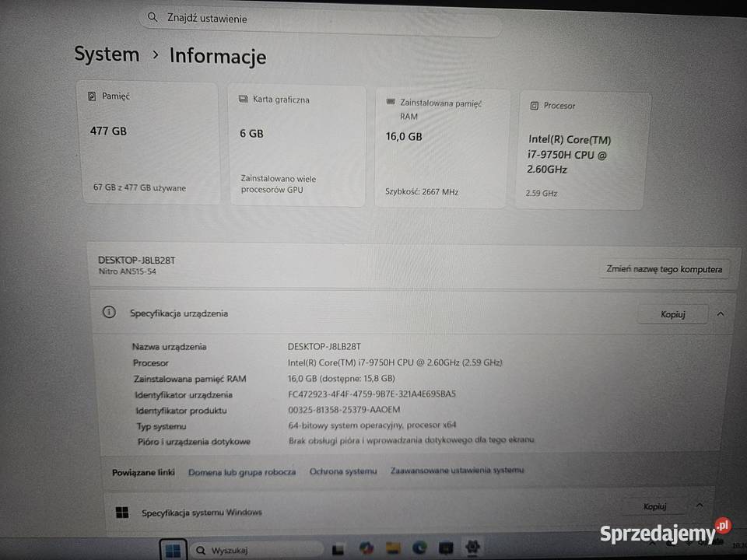Select the i7-9750H processor value in specs
The image size is (747, 560).
(x=395, y=362)
